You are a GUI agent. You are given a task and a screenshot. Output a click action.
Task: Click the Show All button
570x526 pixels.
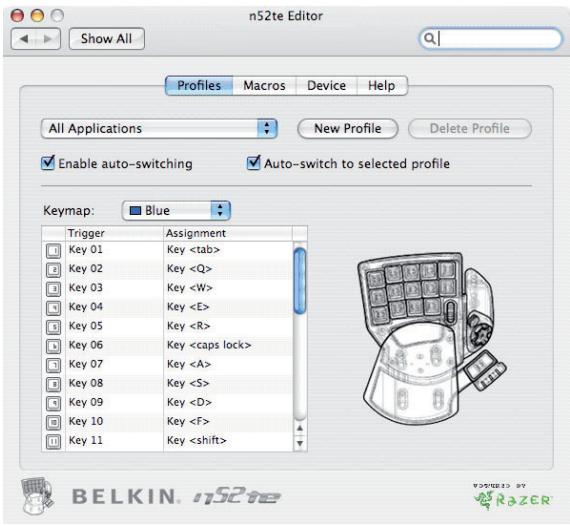pyautogui.click(x=107, y=39)
